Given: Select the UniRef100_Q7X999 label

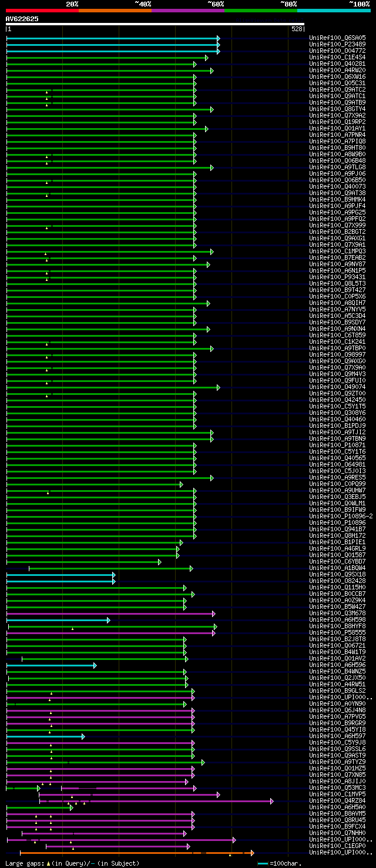Looking at the screenshot, I should pos(337,226).
